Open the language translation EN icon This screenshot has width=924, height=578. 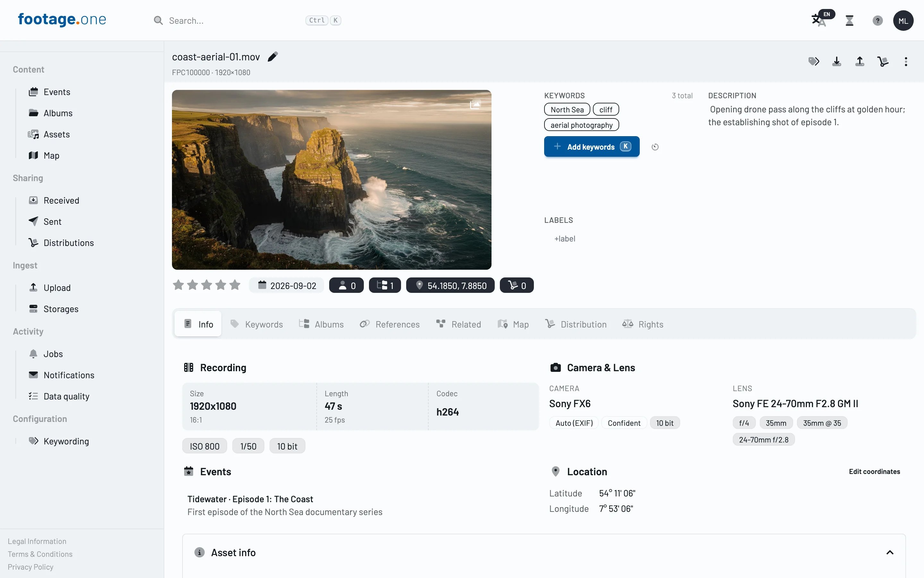pyautogui.click(x=822, y=19)
